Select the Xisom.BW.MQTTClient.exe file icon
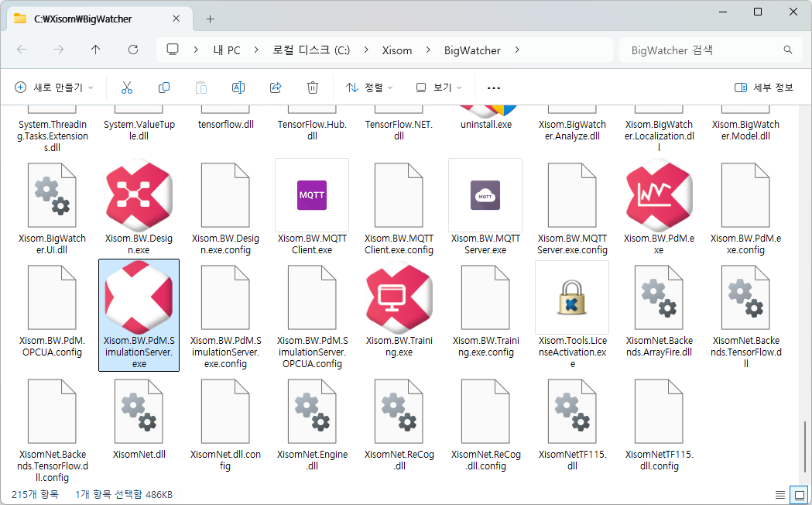This screenshot has width=812, height=505. 312,194
